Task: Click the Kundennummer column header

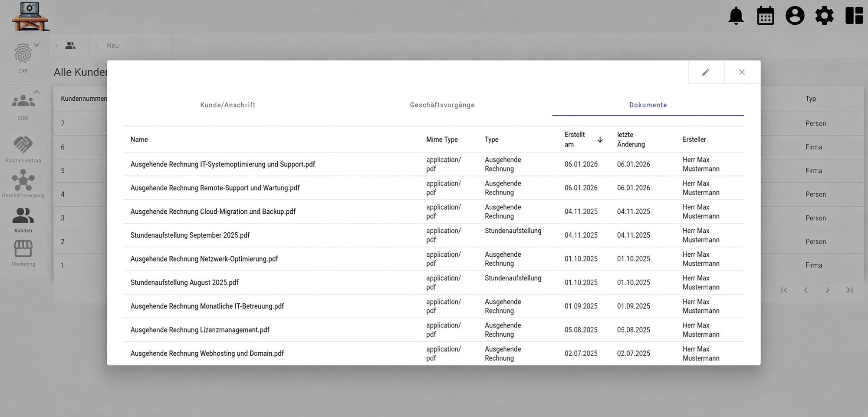Action: 84,99
